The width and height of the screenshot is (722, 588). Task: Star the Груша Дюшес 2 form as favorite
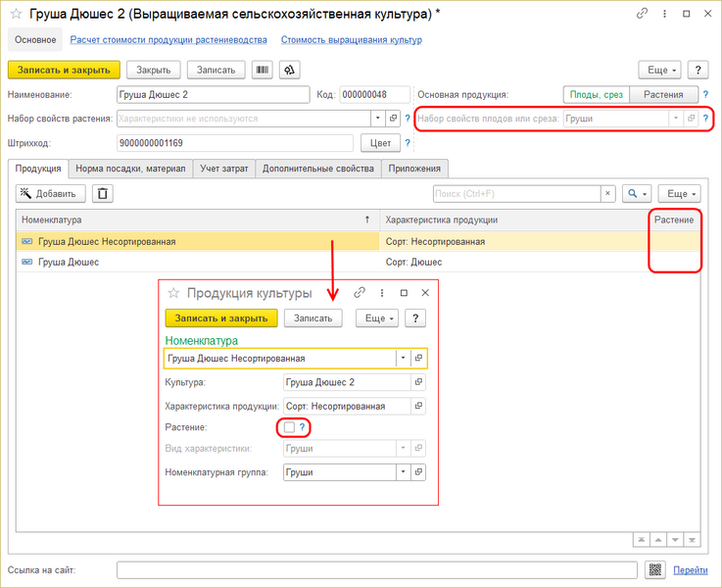point(16,15)
